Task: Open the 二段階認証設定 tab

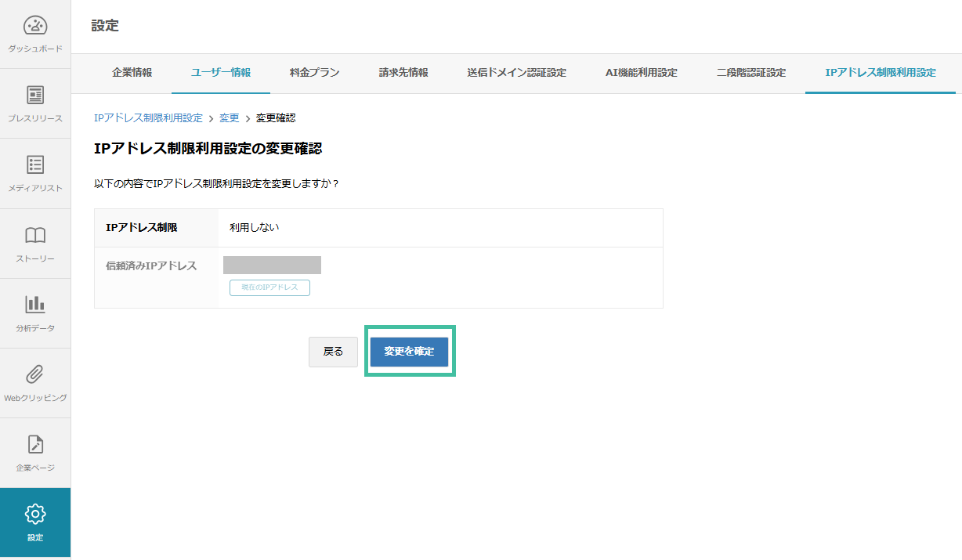Action: [x=748, y=74]
